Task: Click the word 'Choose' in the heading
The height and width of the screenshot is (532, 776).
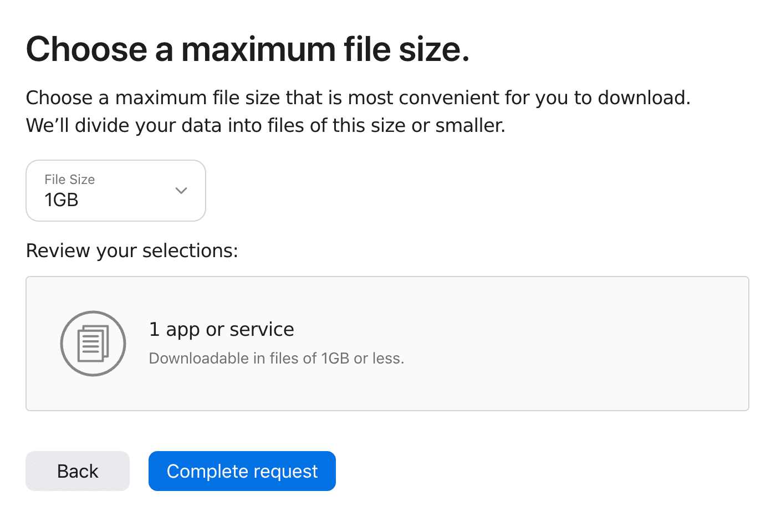Action: tap(87, 49)
